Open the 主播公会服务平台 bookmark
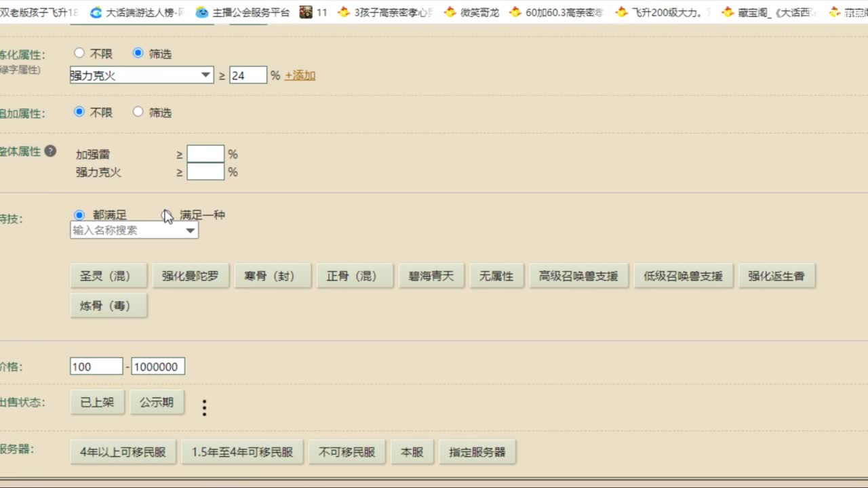 (x=243, y=12)
